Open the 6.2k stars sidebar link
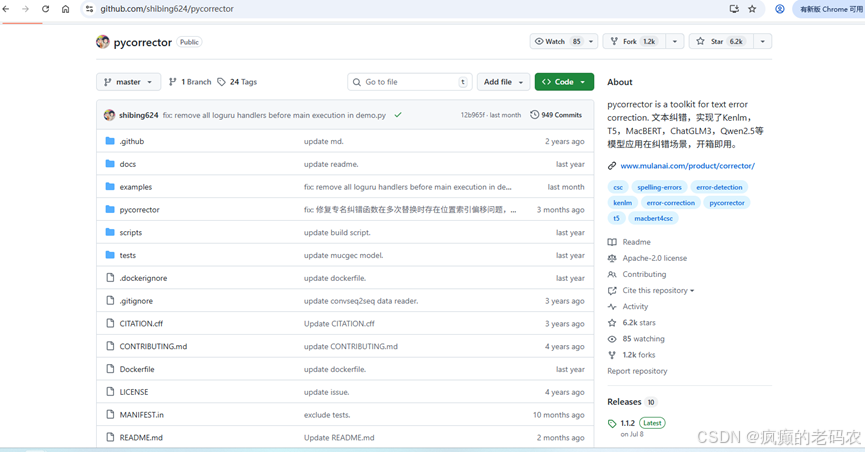 [639, 322]
